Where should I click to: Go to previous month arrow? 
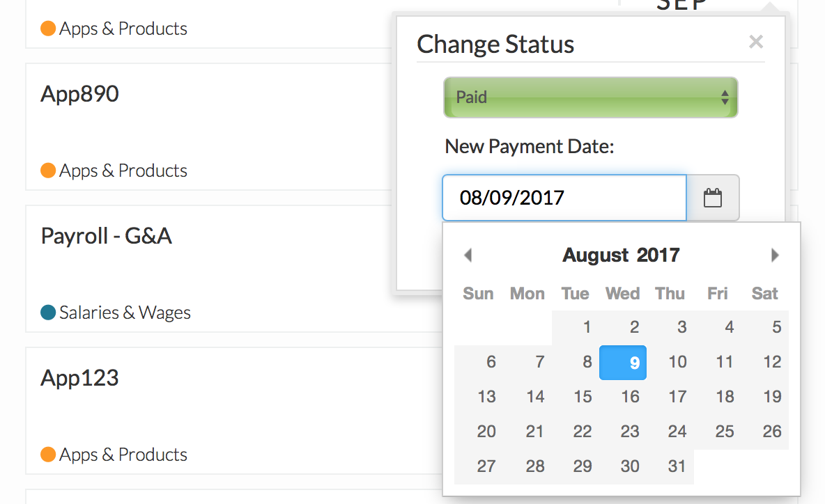click(468, 255)
